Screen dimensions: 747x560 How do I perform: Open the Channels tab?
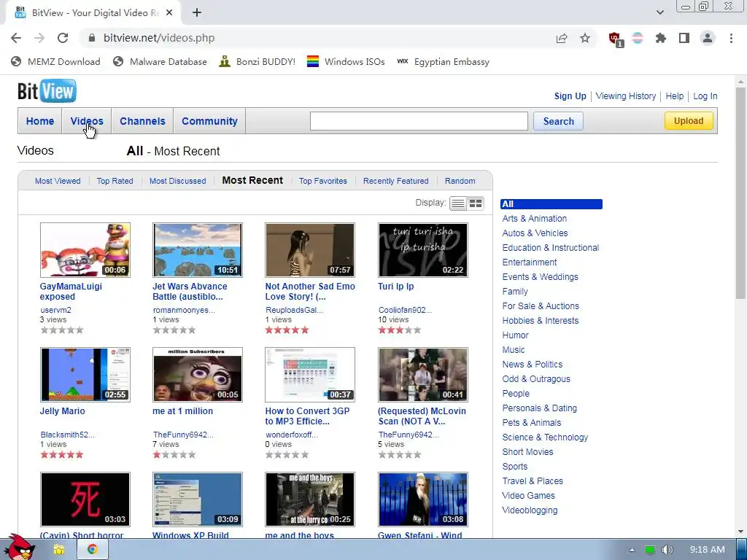(x=142, y=121)
